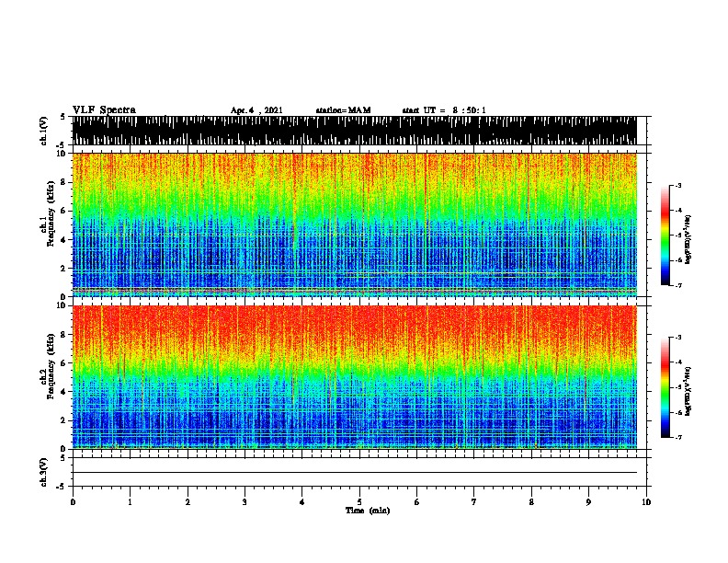
Task: Click time axis tick label '2'
Action: tap(188, 502)
